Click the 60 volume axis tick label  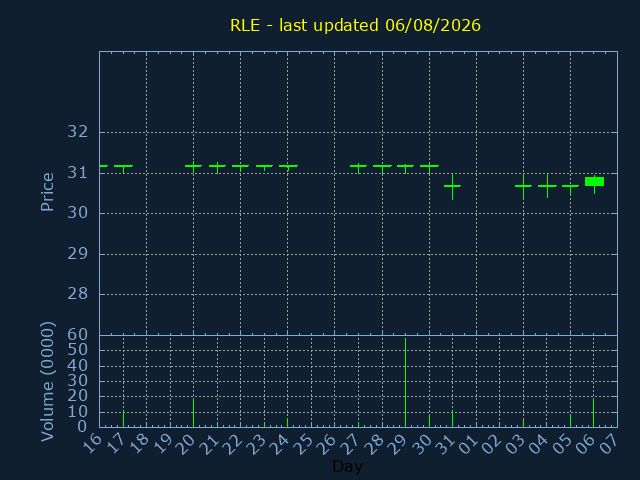click(78, 335)
